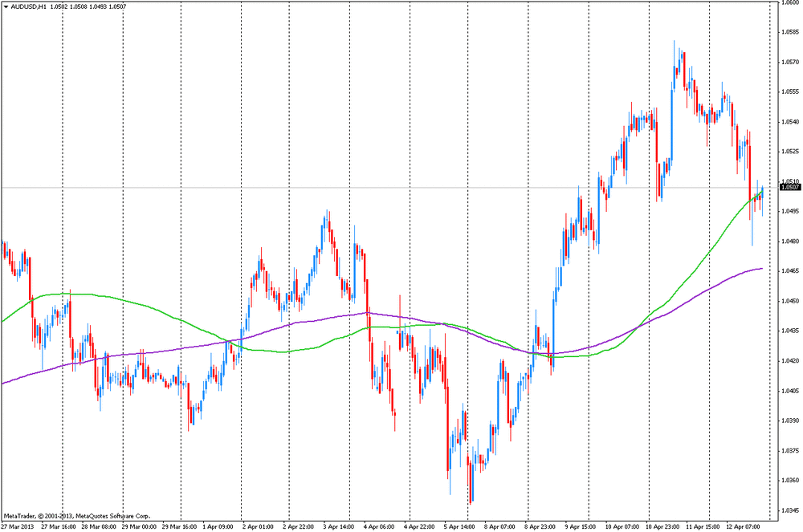Click the 27 Mar 16:00 time label

coord(59,527)
